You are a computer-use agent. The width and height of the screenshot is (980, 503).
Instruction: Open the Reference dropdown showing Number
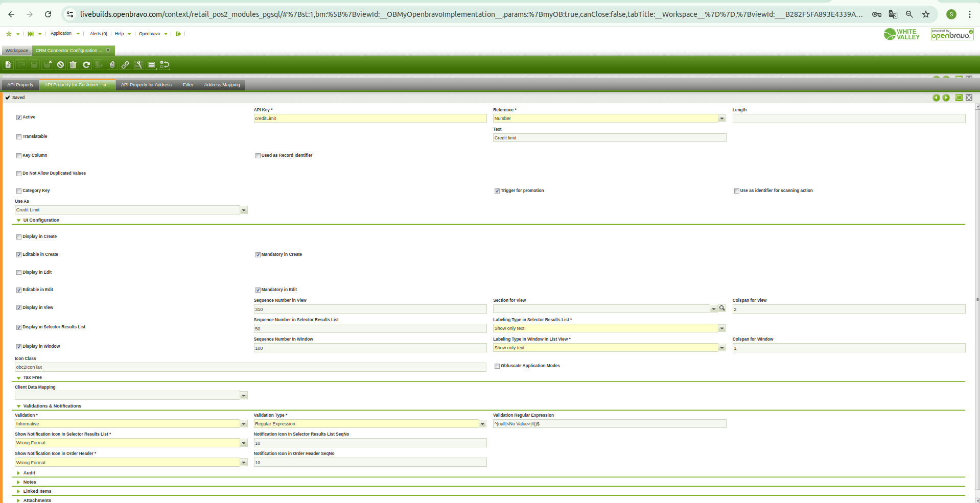pos(721,118)
